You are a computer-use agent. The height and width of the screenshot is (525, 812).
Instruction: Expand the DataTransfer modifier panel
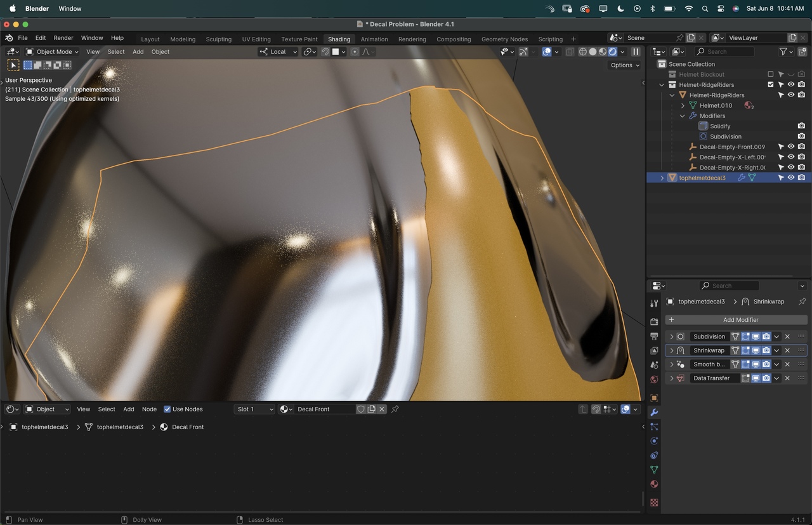[671, 378]
